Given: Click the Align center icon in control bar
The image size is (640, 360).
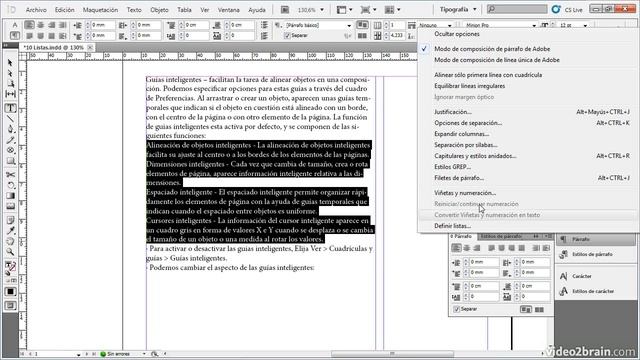Looking at the screenshot, I should click(40, 25).
